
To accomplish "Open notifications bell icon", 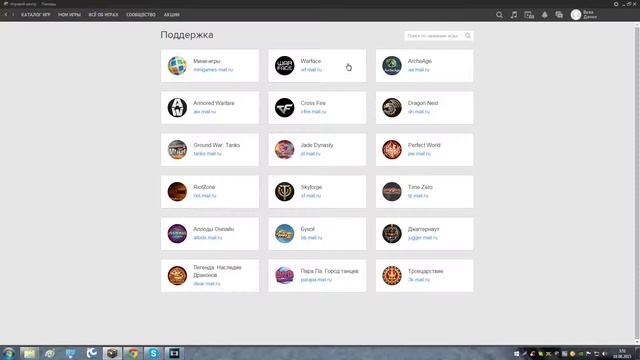I will click(544, 15).
